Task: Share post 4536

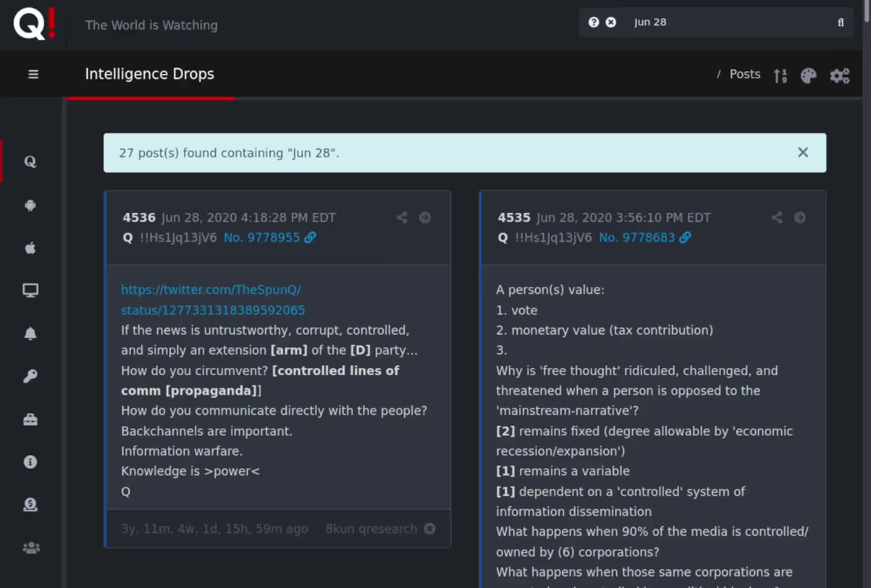Action: (402, 218)
